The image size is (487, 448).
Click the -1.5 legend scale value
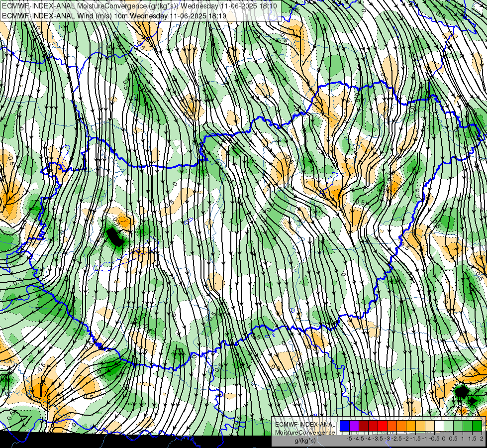pyautogui.click(x=416, y=439)
